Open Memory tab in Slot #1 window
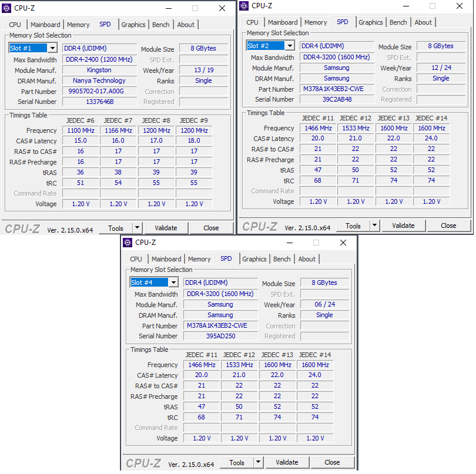Viewport: 476px width, 474px height. point(78,25)
